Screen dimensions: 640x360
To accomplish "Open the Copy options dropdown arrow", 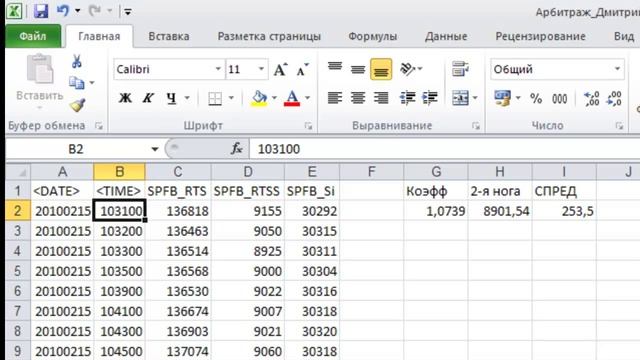I will click(92, 83).
